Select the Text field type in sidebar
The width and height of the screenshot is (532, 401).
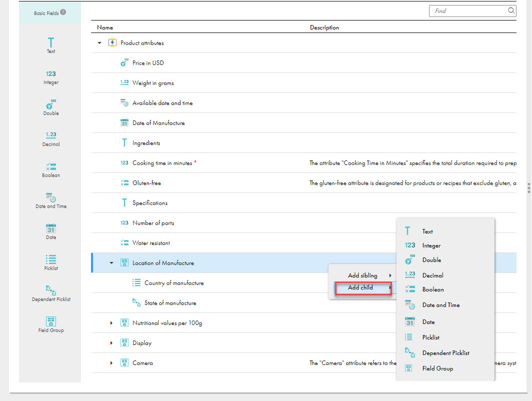coord(51,45)
